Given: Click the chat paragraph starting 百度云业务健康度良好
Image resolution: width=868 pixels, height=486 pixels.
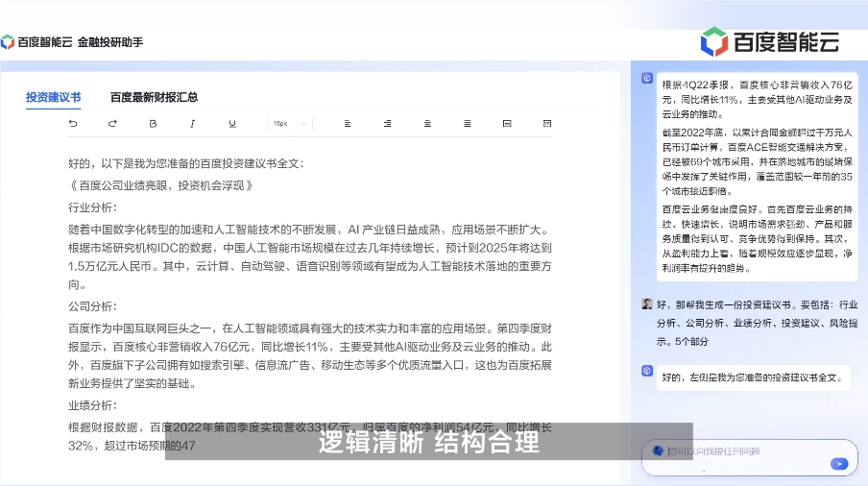Looking at the screenshot, I should pyautogui.click(x=757, y=239).
